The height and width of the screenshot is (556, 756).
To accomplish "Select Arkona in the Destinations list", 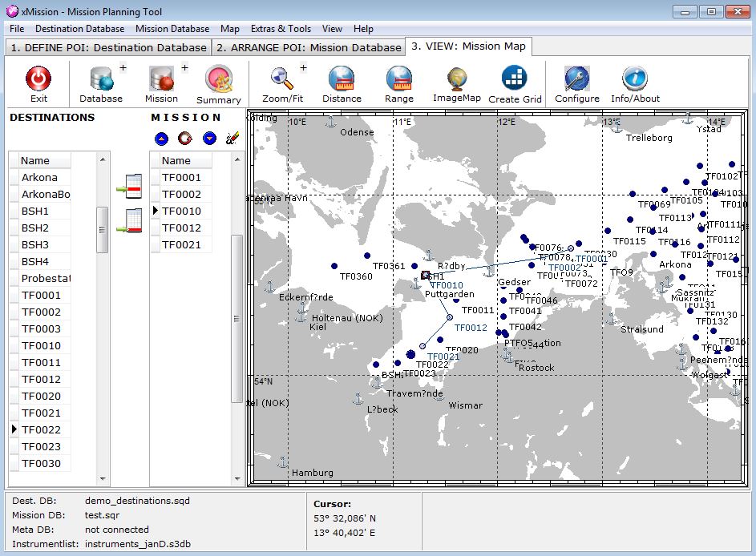I will [39, 178].
